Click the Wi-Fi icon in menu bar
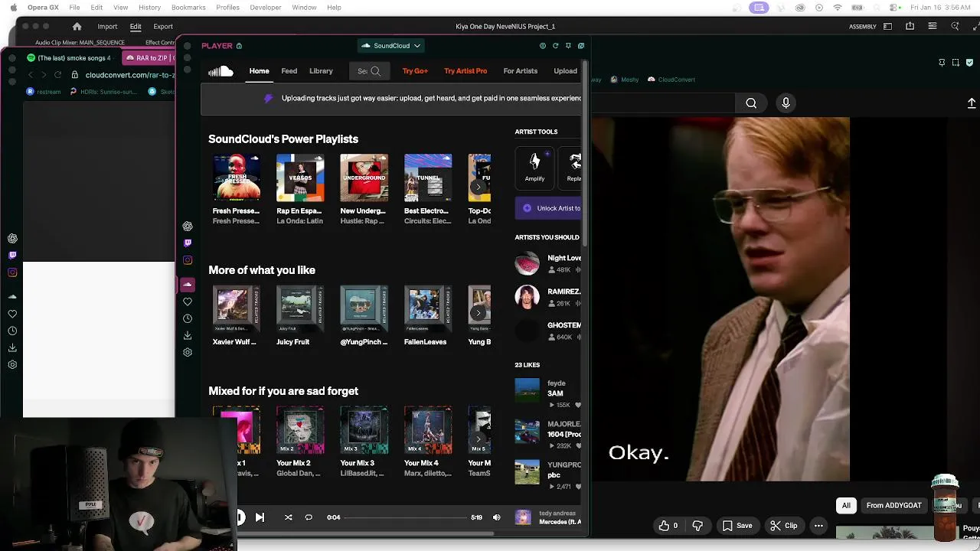 point(838,8)
